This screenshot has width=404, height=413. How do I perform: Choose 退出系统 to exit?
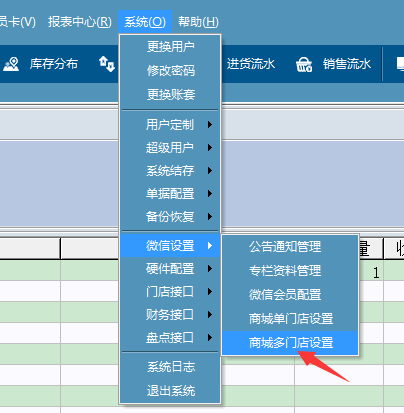pyautogui.click(x=170, y=391)
